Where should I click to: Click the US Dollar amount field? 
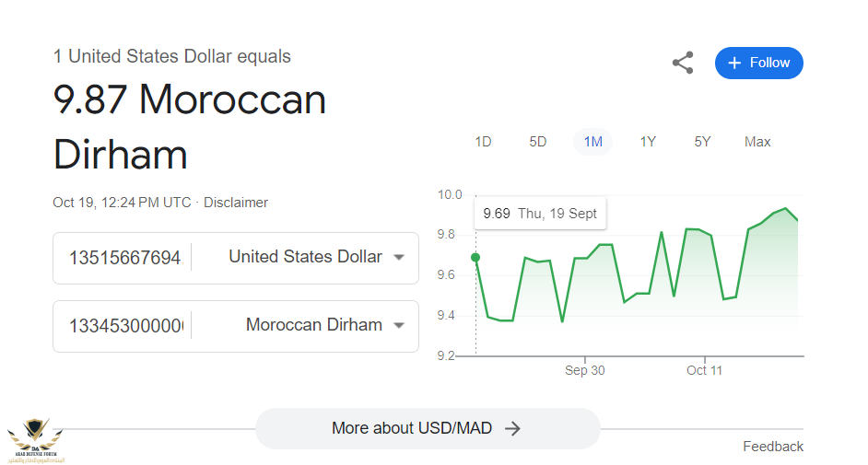[x=124, y=258]
